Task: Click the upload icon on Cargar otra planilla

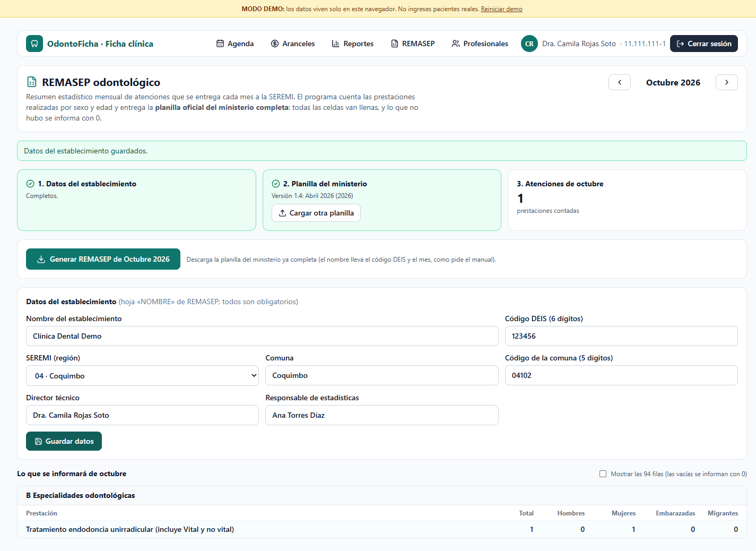Action: tap(283, 213)
